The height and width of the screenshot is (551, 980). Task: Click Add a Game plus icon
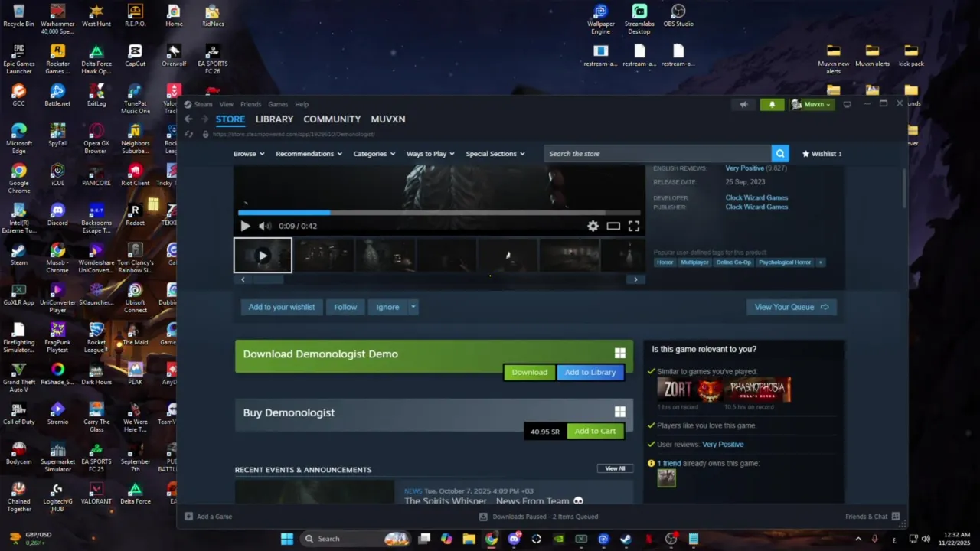[x=189, y=517]
